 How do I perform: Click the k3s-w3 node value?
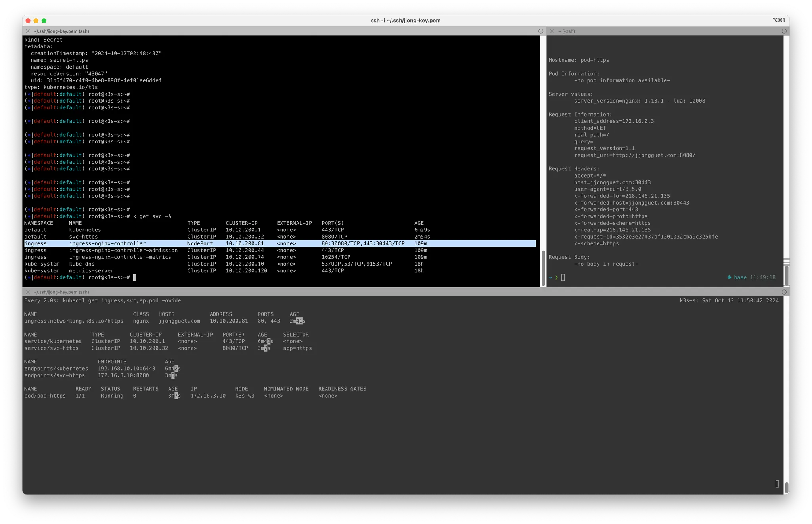pyautogui.click(x=245, y=396)
